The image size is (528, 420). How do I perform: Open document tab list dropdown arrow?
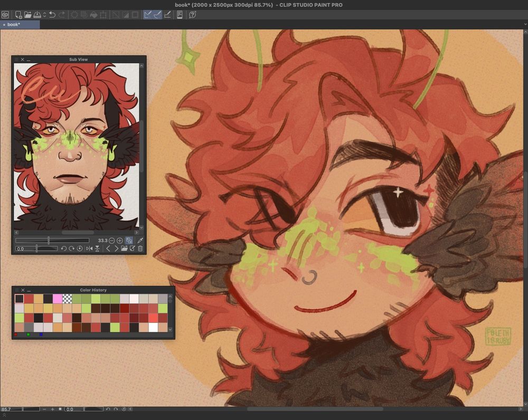tap(525, 24)
